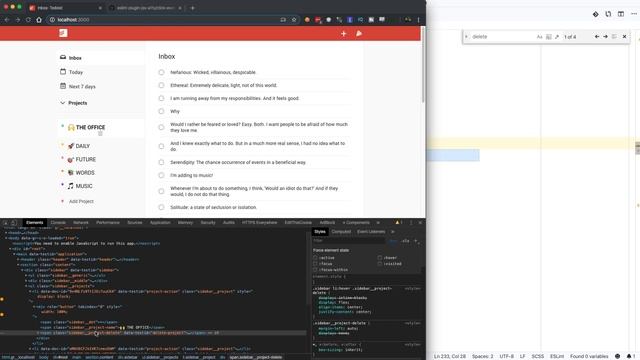This screenshot has height=360, width=640.
Task: Click the browser home icon
Action: click(x=39, y=20)
